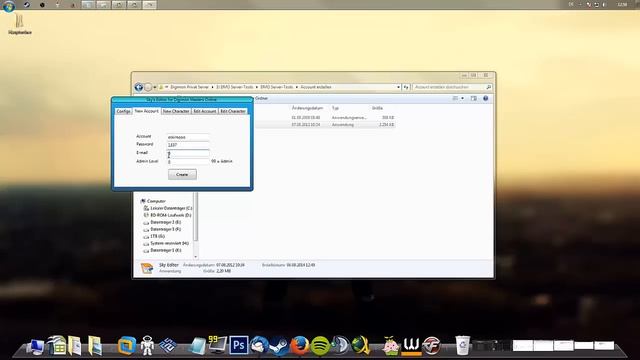Launch the VMware icon in the dock

tap(127, 346)
